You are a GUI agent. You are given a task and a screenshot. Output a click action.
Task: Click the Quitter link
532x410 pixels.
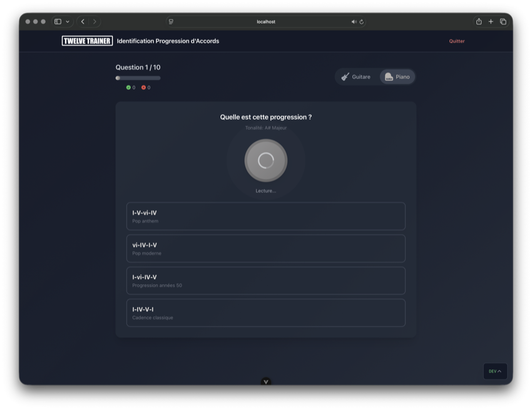click(457, 41)
